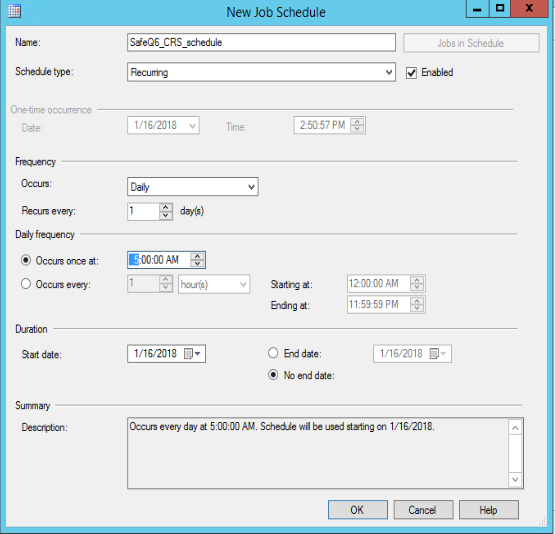The width and height of the screenshot is (555, 534).
Task: Increase the Recur every days value
Action: coord(166,207)
